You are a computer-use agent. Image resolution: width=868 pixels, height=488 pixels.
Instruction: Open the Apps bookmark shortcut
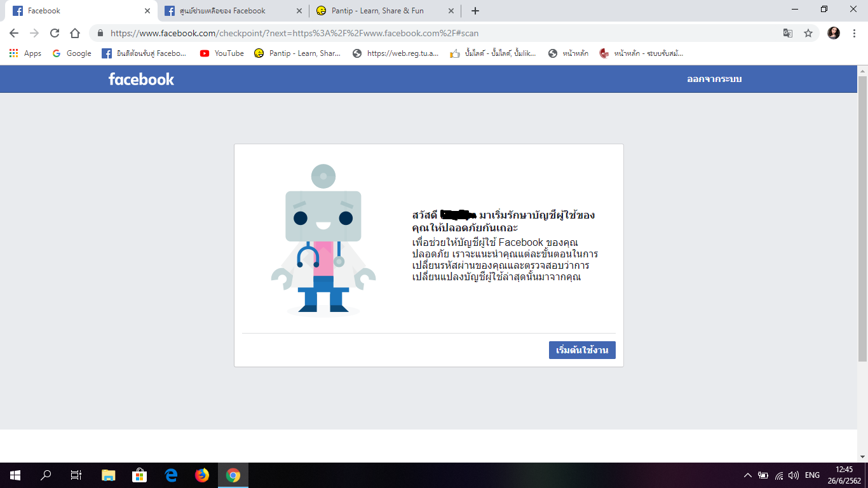point(25,53)
